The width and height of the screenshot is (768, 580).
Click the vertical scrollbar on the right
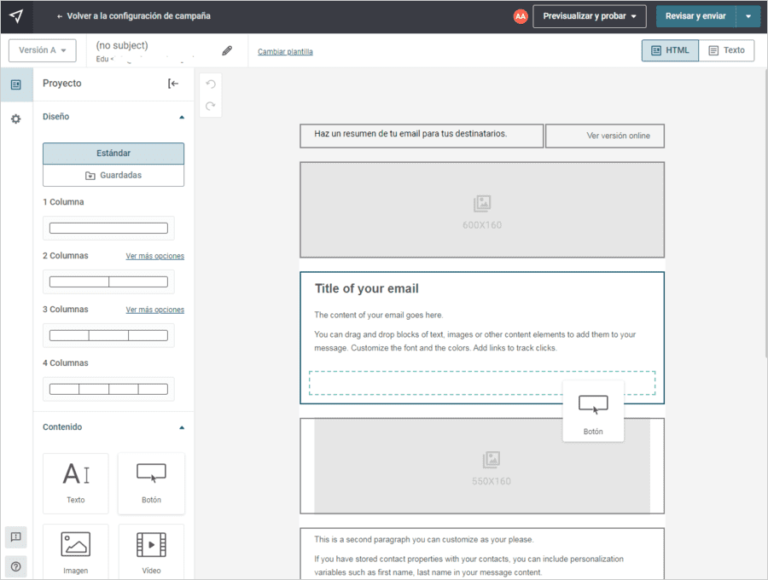765,214
